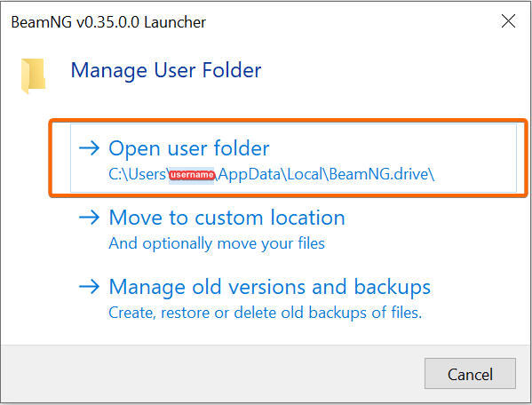Click the AppData segment of the folder path
The image size is (532, 405).
pyautogui.click(x=250, y=174)
